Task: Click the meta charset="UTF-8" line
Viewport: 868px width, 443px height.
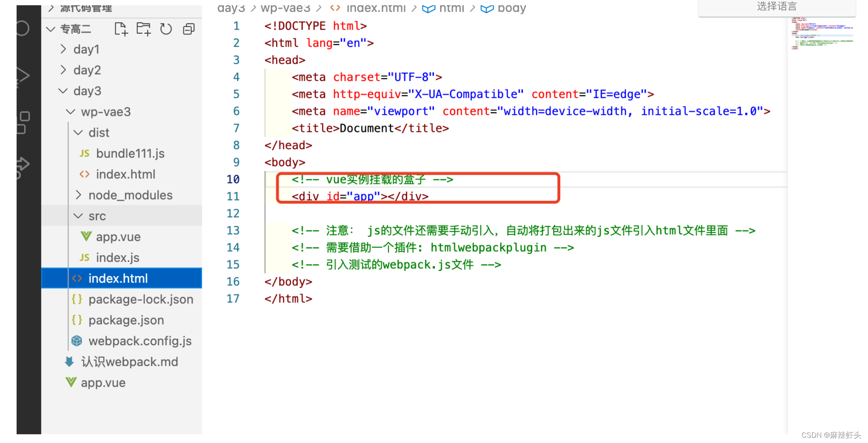Action: point(367,77)
